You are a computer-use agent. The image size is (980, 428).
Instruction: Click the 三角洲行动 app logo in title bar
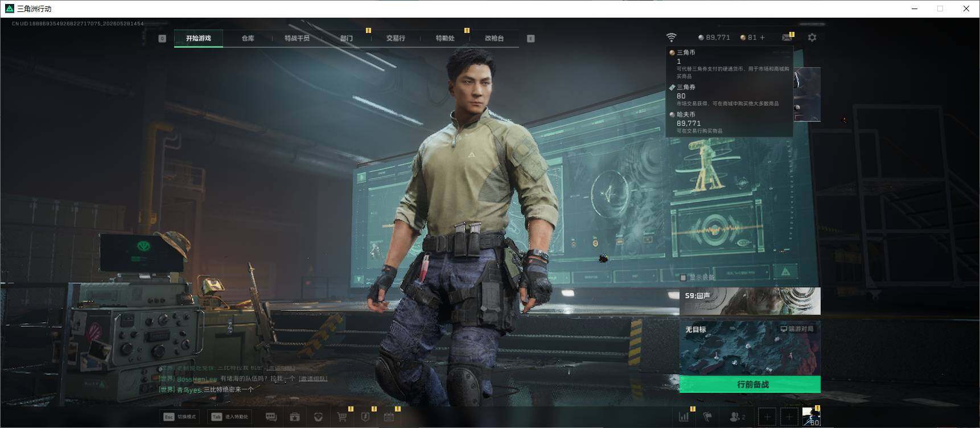click(x=9, y=9)
